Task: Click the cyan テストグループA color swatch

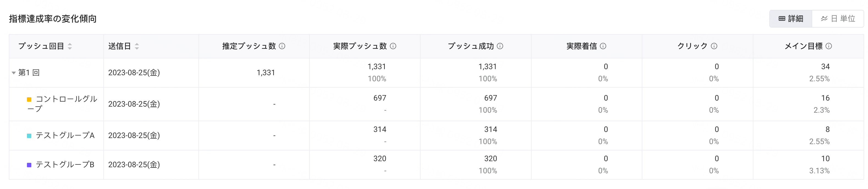Action: click(29, 136)
